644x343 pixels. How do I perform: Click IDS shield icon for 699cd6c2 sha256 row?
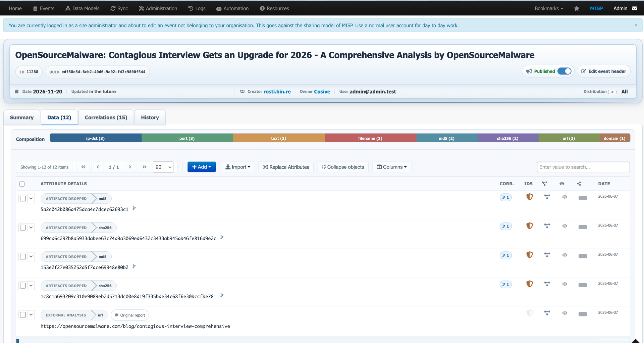pos(529,226)
